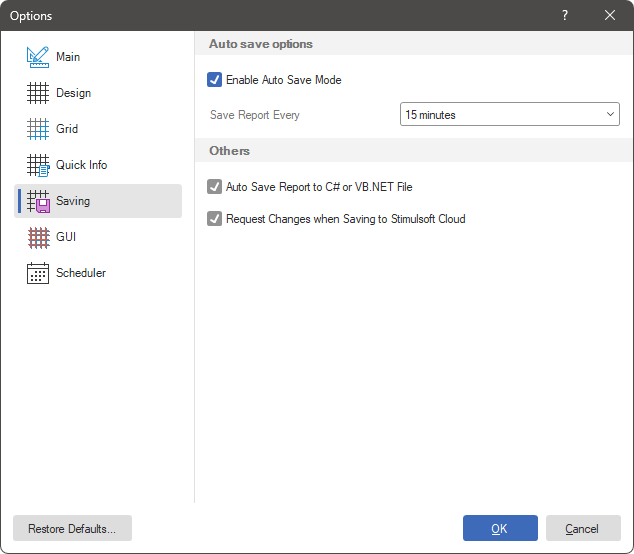Close the Options dialog window
Image resolution: width=634 pixels, height=554 pixels.
(610, 15)
